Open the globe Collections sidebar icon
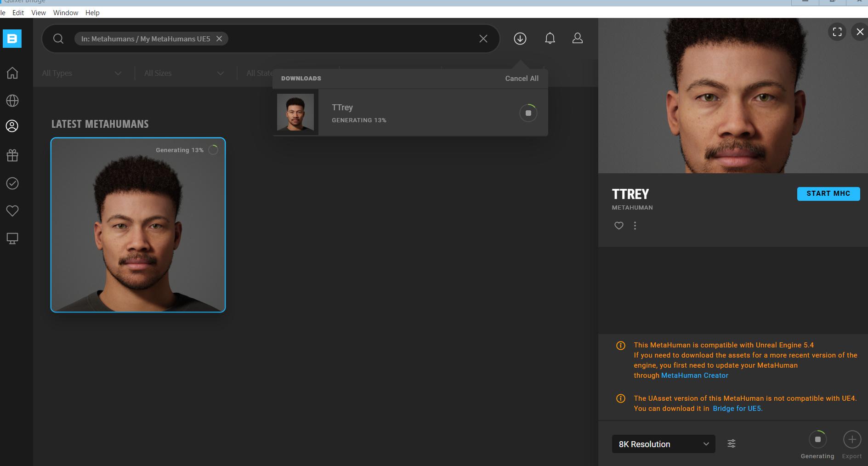868x466 pixels. click(12, 101)
